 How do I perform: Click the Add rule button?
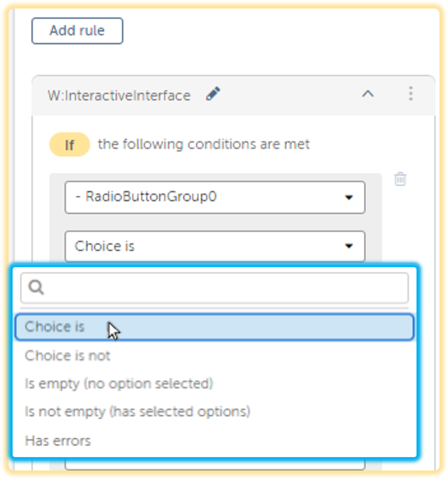pyautogui.click(x=77, y=31)
